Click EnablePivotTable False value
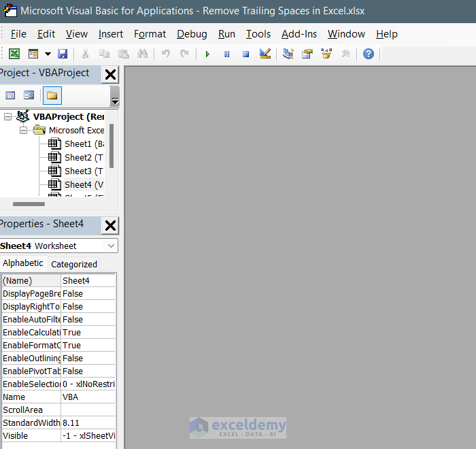Screen dimensions: 476x449 pyautogui.click(x=88, y=371)
